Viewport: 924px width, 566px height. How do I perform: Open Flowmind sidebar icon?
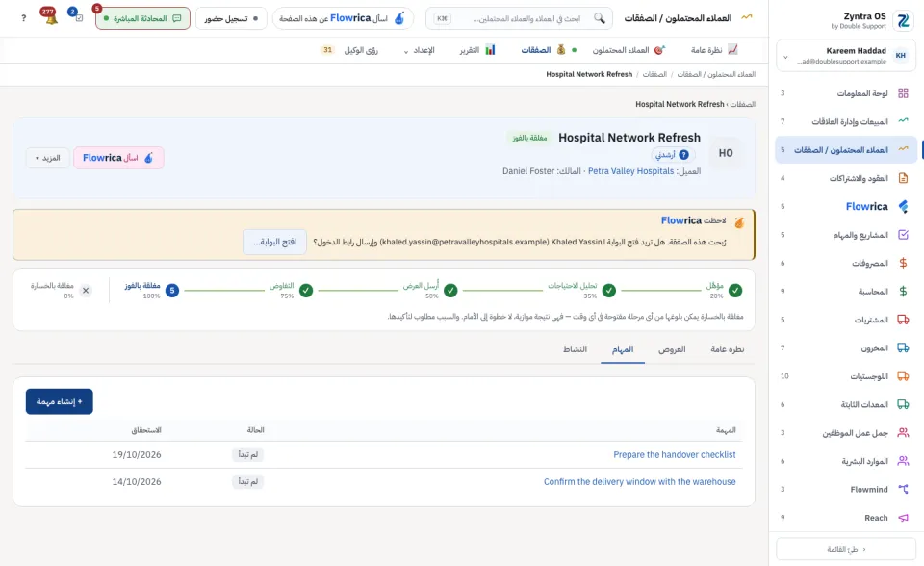point(903,489)
